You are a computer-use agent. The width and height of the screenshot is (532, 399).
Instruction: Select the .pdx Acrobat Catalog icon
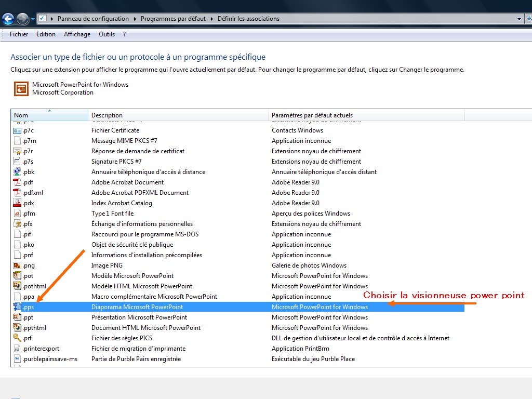tap(17, 203)
